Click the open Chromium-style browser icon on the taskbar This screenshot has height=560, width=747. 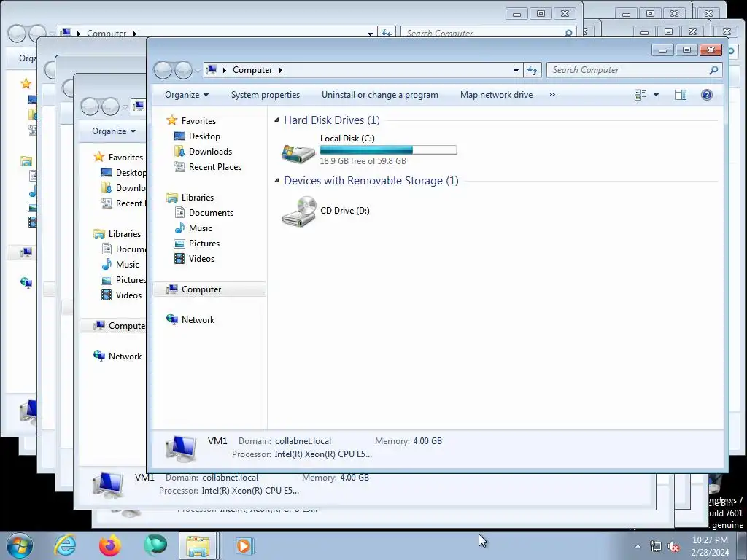click(x=155, y=545)
